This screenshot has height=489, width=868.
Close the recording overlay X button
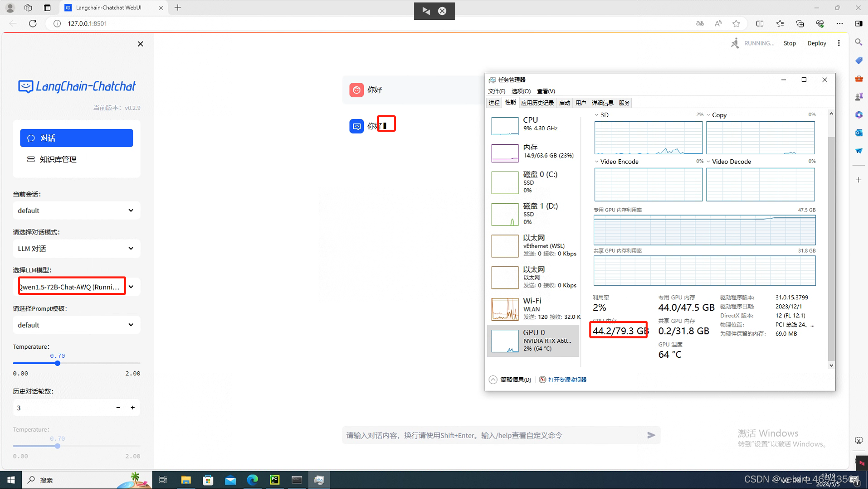(x=442, y=11)
